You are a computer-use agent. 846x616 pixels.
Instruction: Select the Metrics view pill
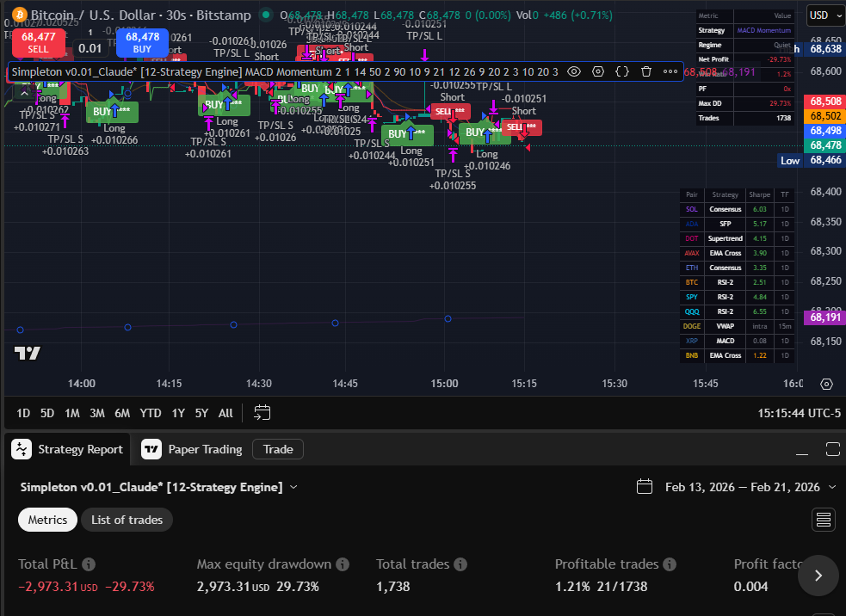pos(47,520)
